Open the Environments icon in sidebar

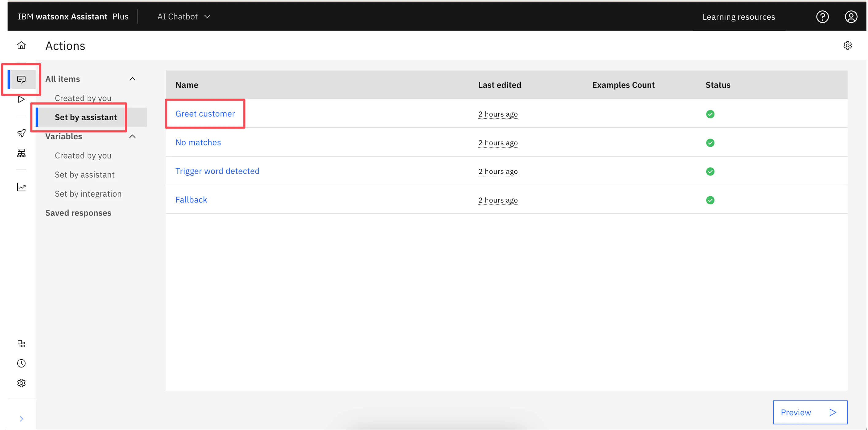point(21,153)
